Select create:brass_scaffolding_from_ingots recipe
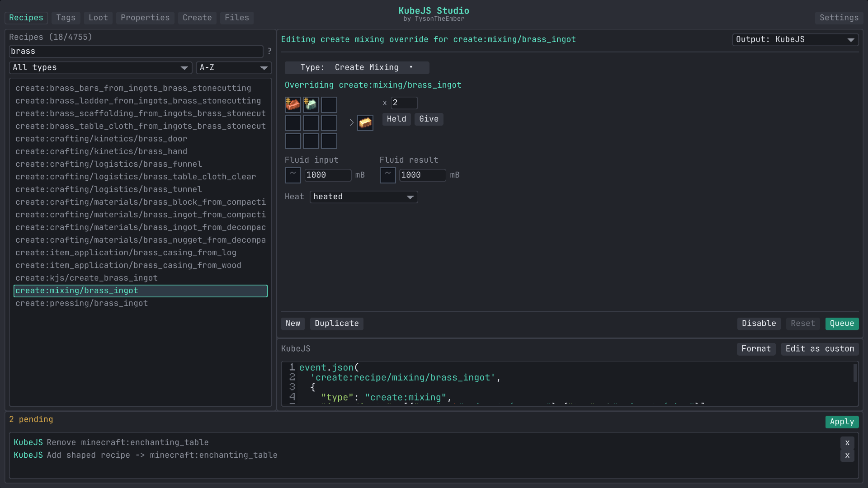868x488 pixels. [x=141, y=114]
